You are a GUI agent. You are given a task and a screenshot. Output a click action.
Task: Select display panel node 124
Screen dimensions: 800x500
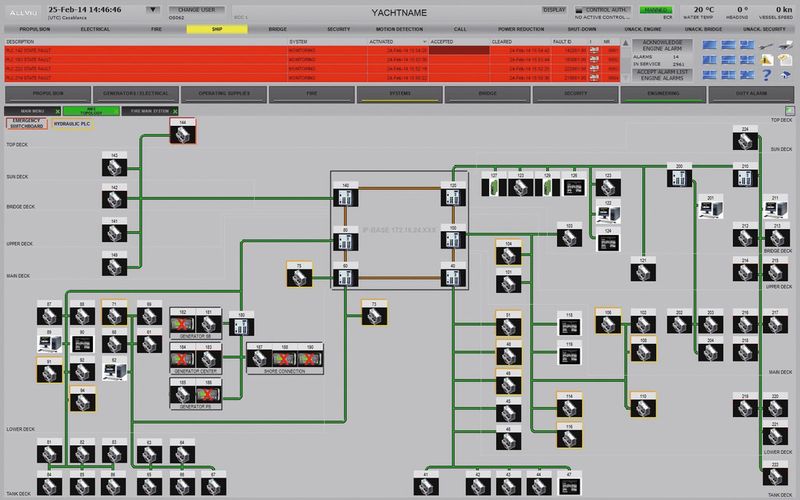(x=608, y=240)
